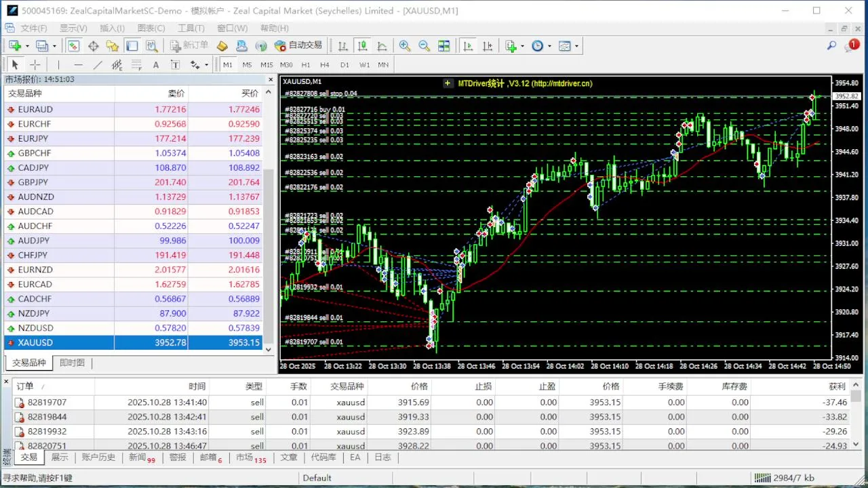This screenshot has height=488, width=868.
Task: Expand the arrows objects dropdown
Action: click(x=206, y=64)
